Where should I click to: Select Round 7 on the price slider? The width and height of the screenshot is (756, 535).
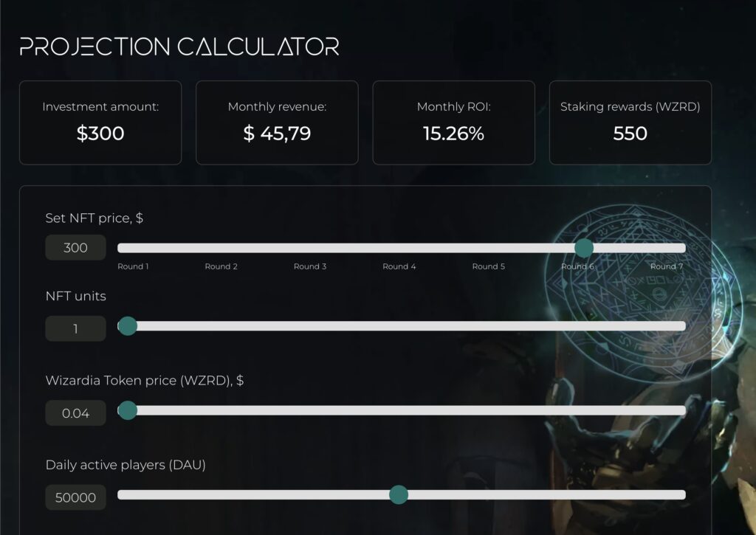667,266
